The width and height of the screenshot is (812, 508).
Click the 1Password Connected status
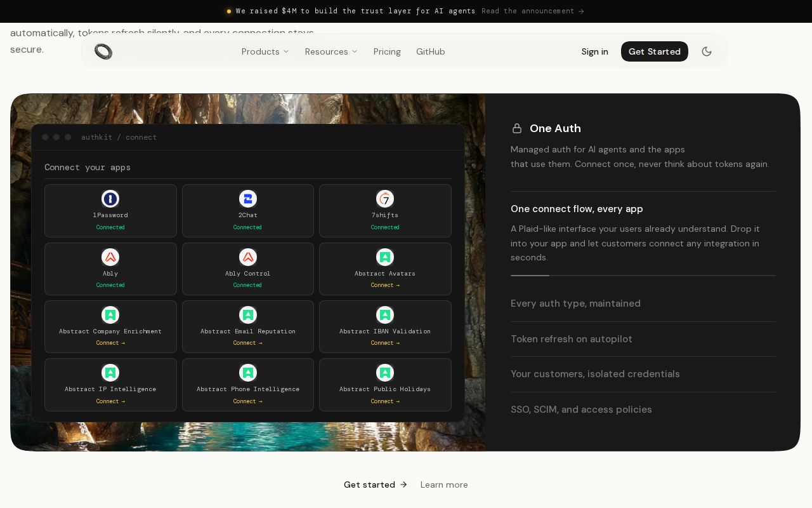point(110,227)
